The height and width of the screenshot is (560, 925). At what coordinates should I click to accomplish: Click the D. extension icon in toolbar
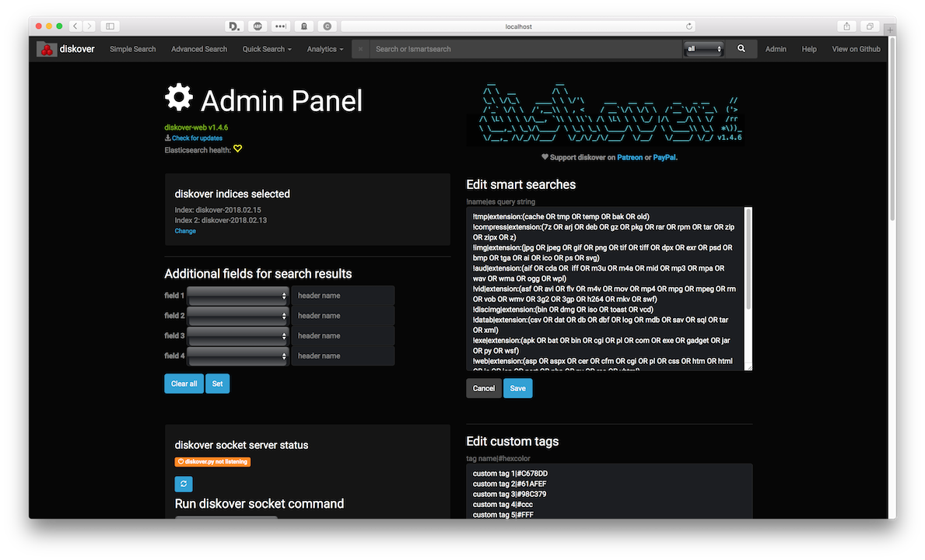[234, 26]
